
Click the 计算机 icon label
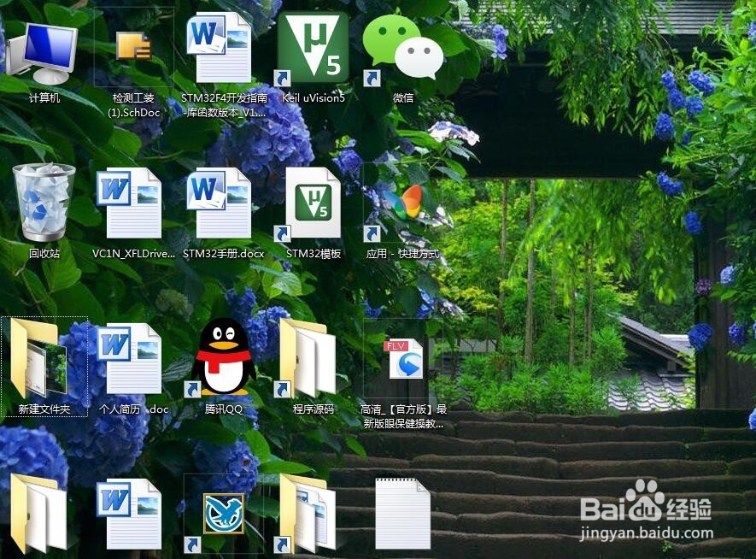tap(44, 98)
